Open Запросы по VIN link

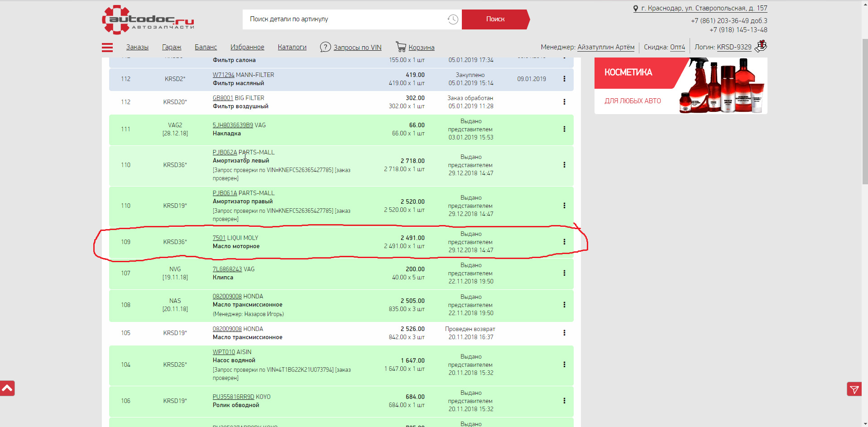point(357,48)
